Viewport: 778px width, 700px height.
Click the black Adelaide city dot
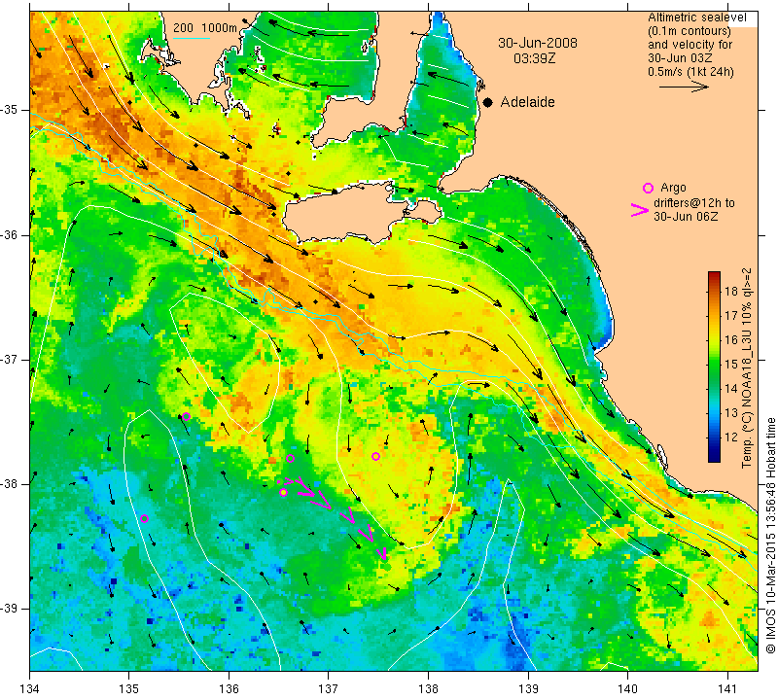[488, 103]
